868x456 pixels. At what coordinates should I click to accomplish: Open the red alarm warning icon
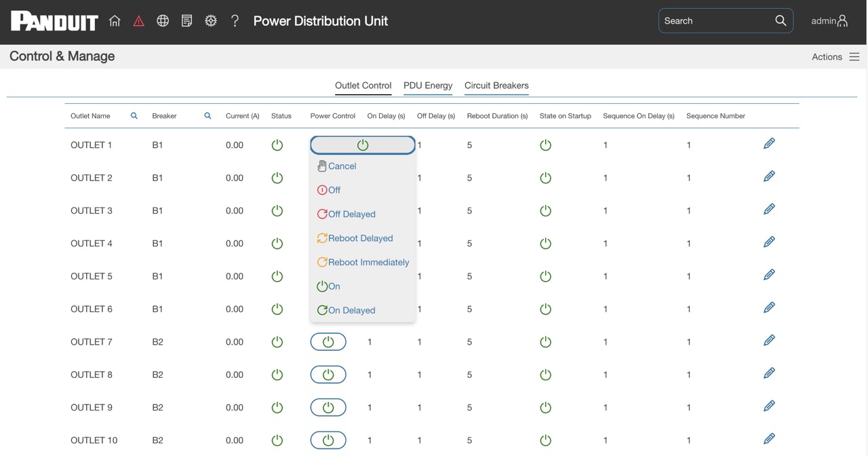[138, 21]
